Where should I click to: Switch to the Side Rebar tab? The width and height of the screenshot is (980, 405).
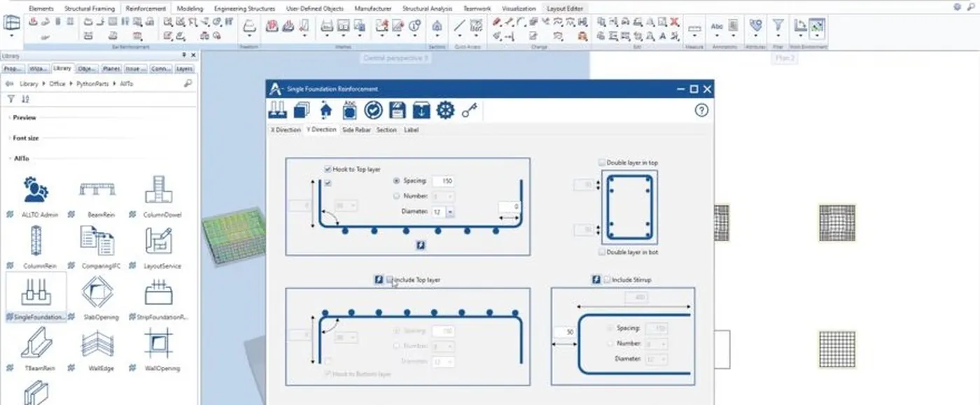356,130
